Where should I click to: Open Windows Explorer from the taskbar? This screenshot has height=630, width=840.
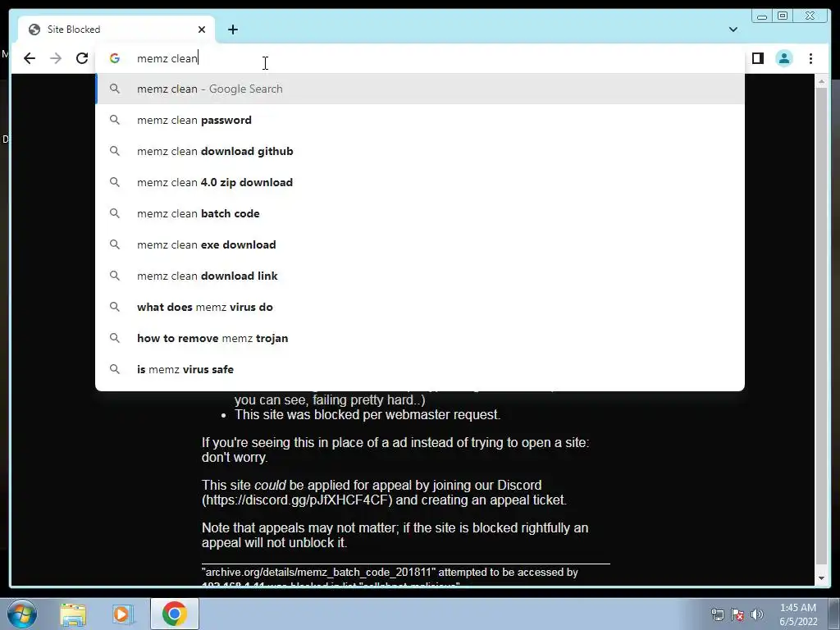[73, 614]
